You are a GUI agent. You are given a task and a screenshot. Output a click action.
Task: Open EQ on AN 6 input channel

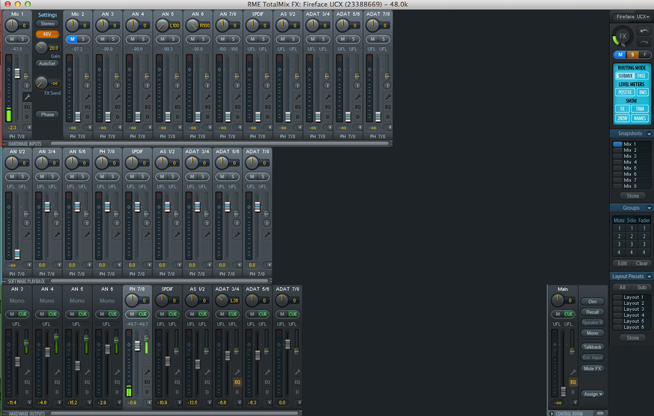pos(207,107)
